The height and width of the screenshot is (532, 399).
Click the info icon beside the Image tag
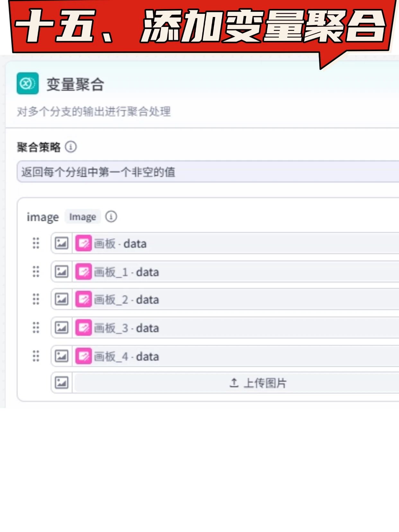[111, 217]
